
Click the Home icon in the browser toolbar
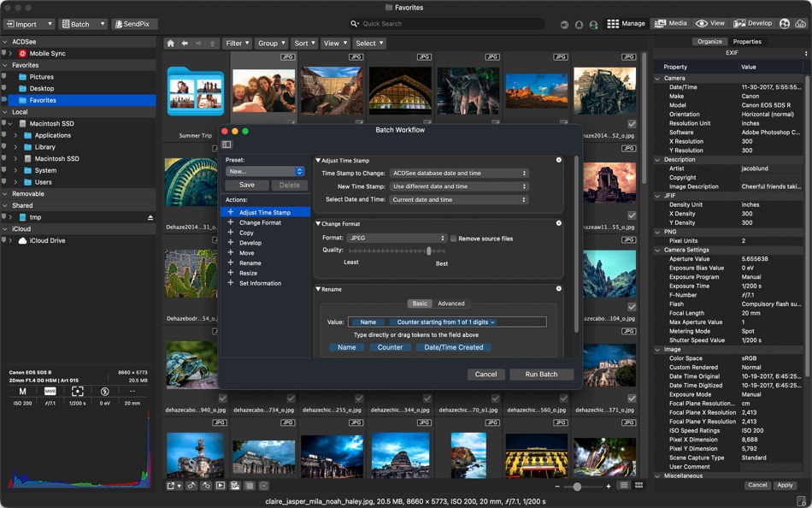(170, 42)
